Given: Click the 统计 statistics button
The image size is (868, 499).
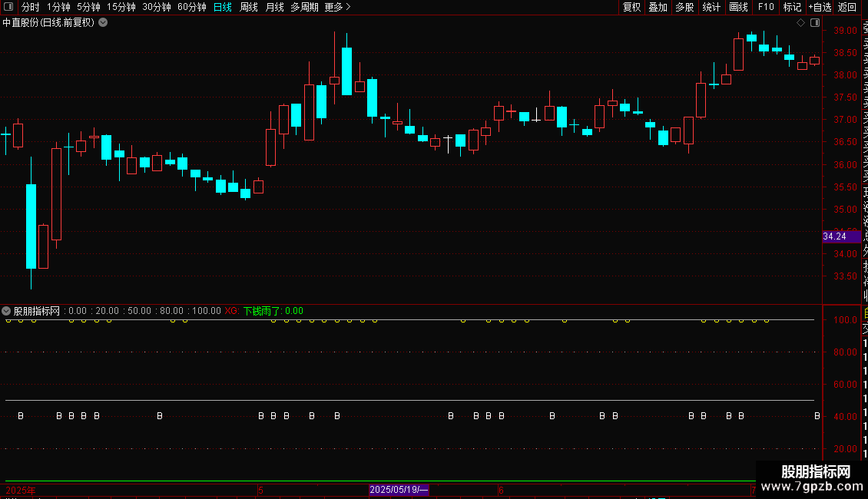Looking at the screenshot, I should pos(711,7).
